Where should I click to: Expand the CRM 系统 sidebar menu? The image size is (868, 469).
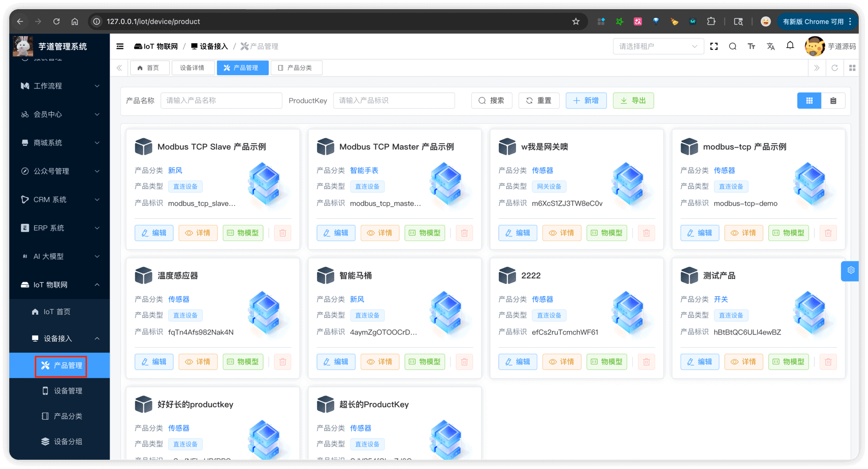pyautogui.click(x=59, y=199)
